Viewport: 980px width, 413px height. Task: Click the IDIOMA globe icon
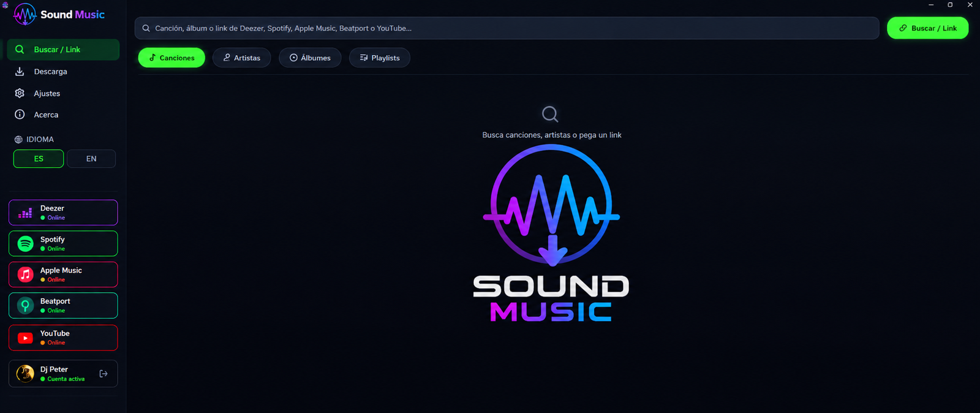coord(18,140)
